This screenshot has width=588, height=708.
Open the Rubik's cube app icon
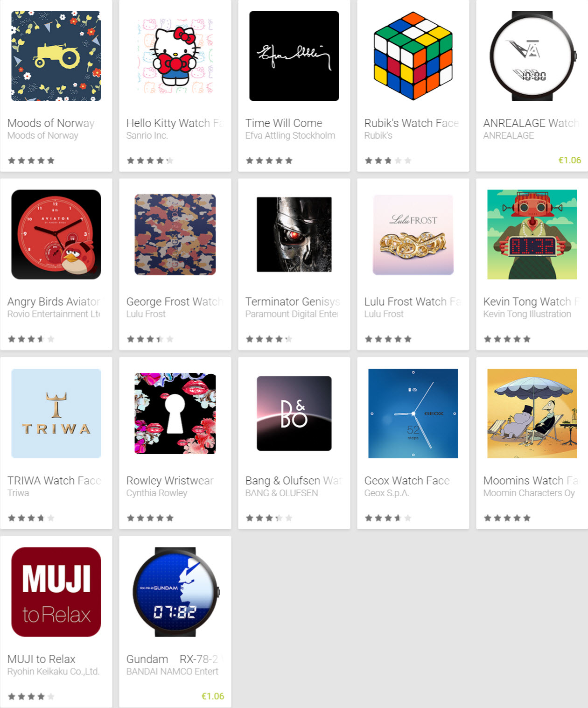click(413, 56)
